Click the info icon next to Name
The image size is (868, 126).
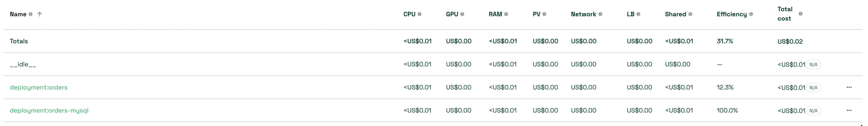[31, 14]
